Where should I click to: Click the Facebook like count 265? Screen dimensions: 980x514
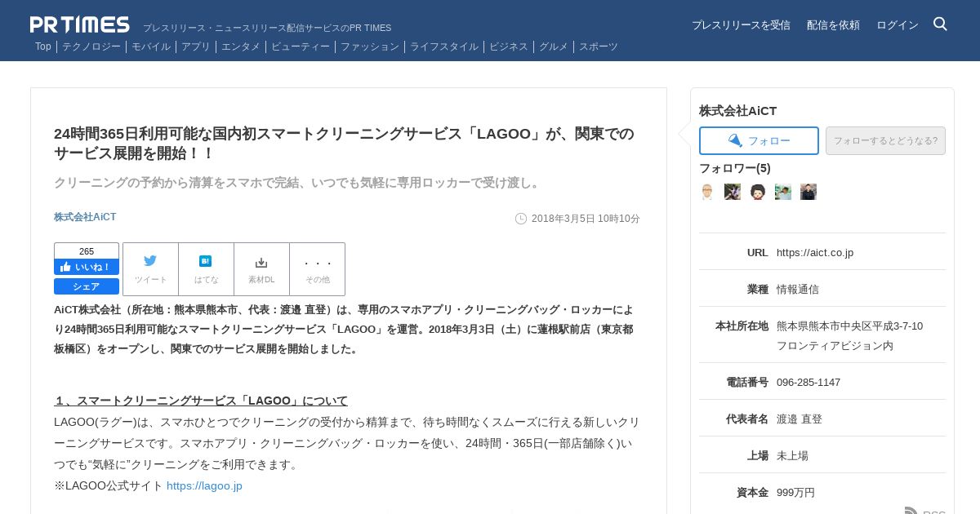pos(87,251)
